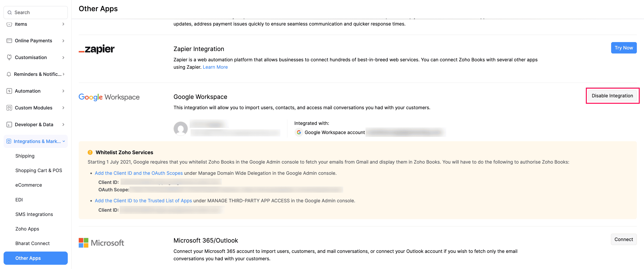Click the Customisation brush icon

tap(9, 57)
